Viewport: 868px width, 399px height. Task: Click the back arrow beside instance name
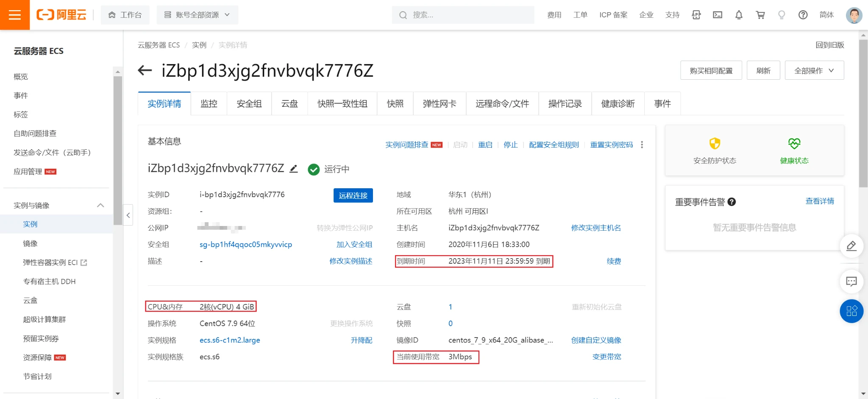pos(145,70)
